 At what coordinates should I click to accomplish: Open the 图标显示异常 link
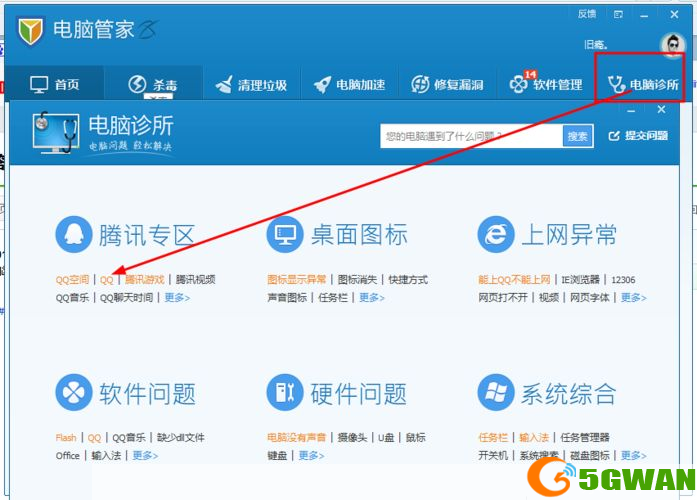pyautogui.click(x=296, y=280)
